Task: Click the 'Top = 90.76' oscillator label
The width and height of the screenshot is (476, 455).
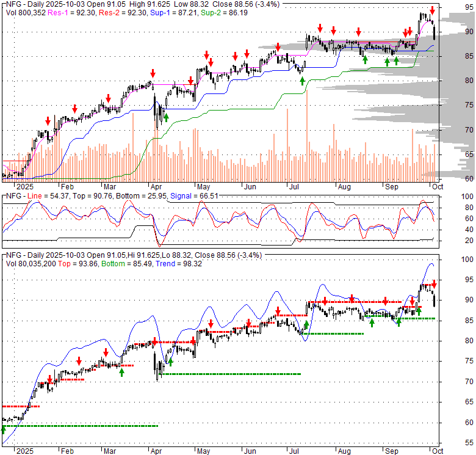Action: point(92,196)
